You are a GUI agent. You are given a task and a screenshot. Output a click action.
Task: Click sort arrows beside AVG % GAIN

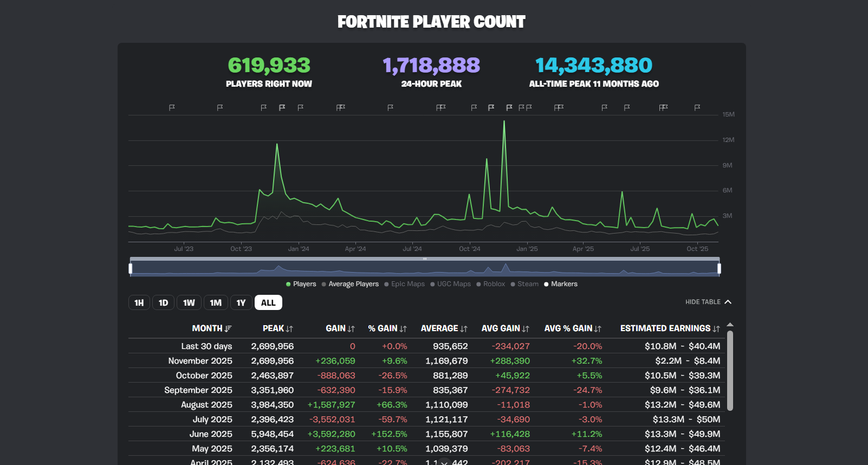pos(598,329)
